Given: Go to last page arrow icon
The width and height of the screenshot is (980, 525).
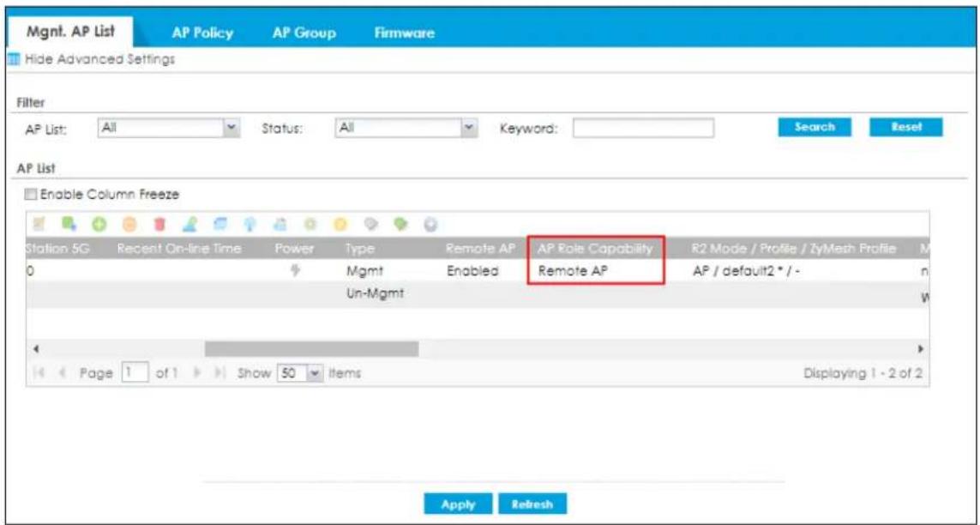Looking at the screenshot, I should 220,373.
